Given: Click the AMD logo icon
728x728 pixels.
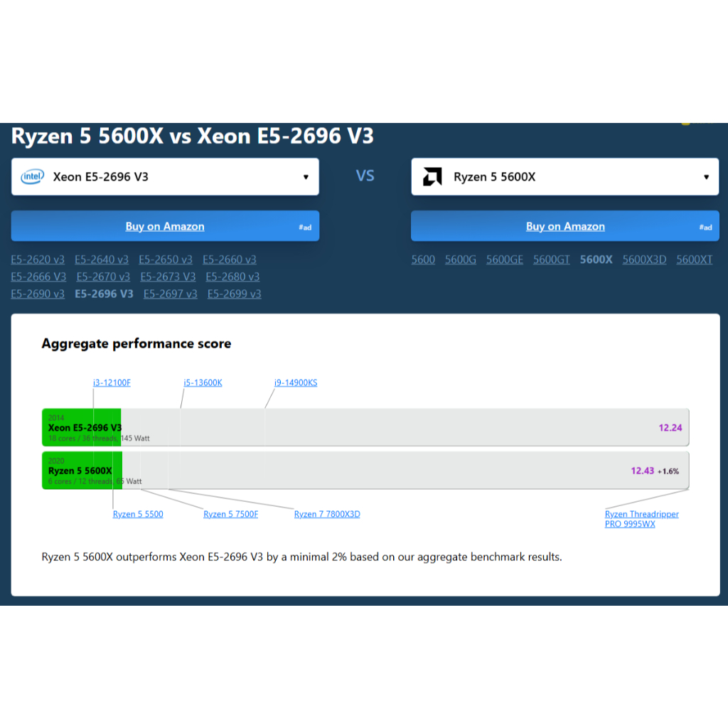Looking at the screenshot, I should pyautogui.click(x=432, y=176).
